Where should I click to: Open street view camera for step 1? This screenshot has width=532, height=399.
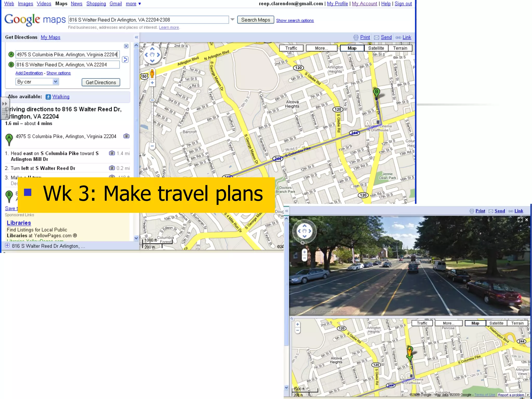112,153
